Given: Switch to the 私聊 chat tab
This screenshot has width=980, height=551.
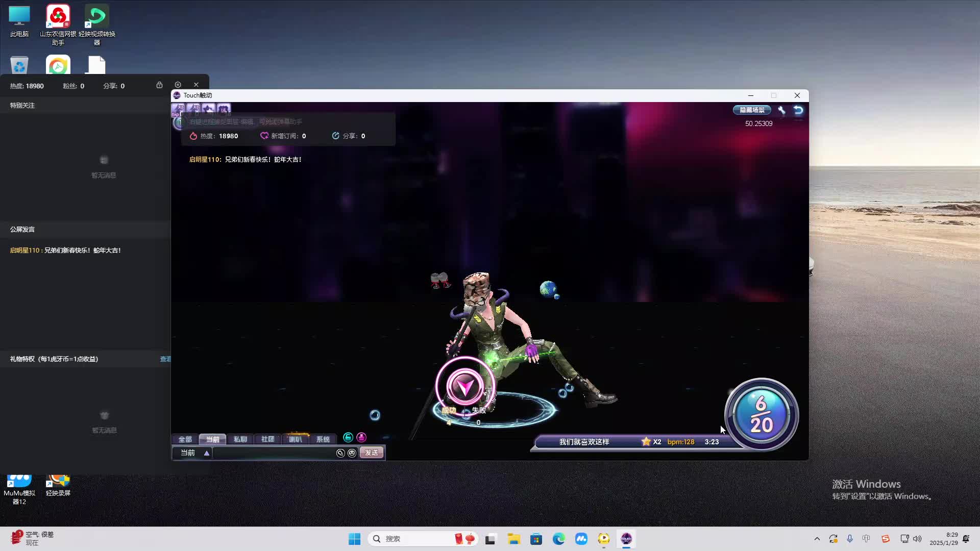Looking at the screenshot, I should pos(240,439).
